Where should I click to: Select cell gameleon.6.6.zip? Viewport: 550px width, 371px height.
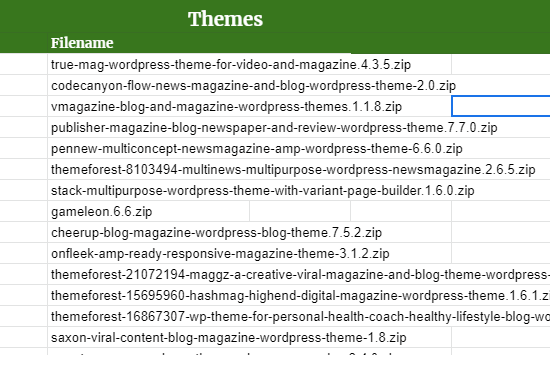click(101, 212)
